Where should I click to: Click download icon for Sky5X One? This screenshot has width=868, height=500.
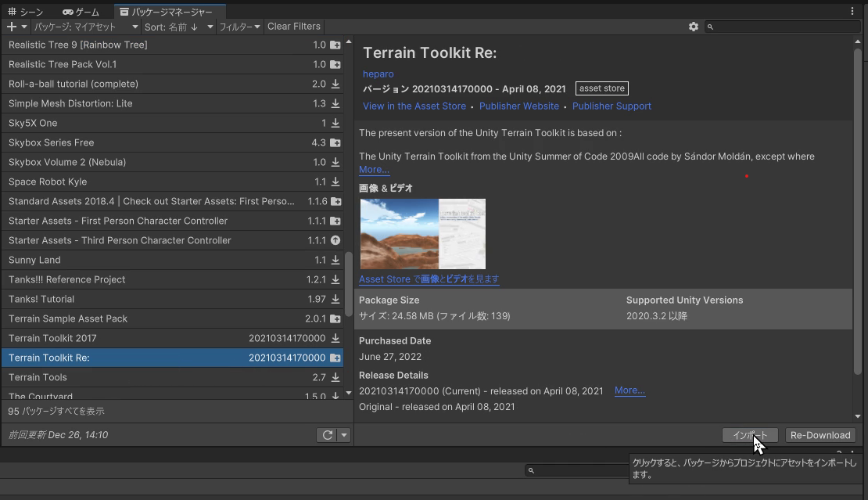(x=335, y=123)
